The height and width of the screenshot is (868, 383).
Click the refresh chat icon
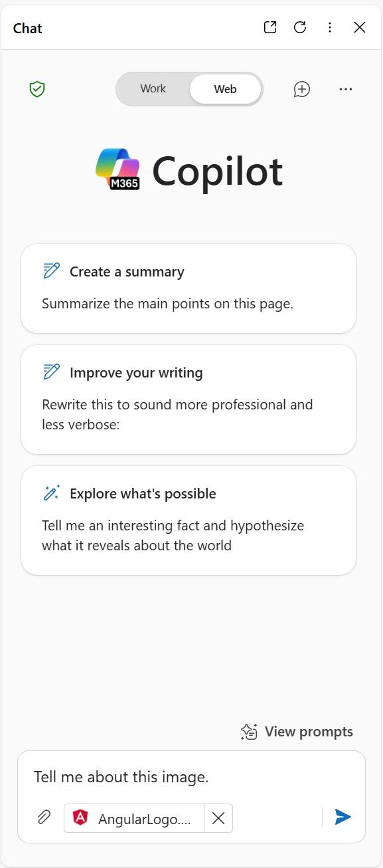(x=300, y=27)
